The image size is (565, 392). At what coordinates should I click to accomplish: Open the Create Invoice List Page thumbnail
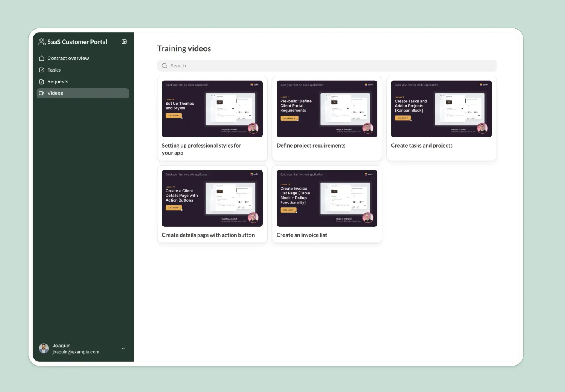pyautogui.click(x=327, y=198)
